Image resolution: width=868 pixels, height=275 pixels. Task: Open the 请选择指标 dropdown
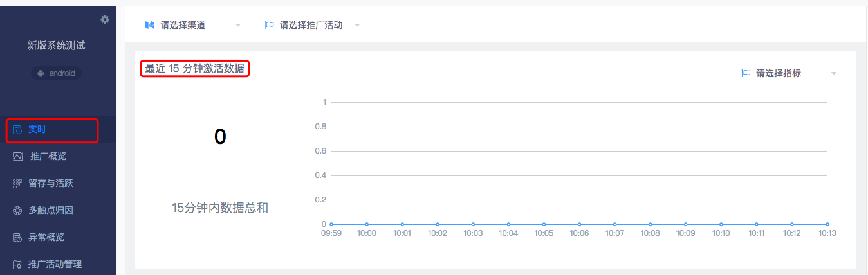789,73
